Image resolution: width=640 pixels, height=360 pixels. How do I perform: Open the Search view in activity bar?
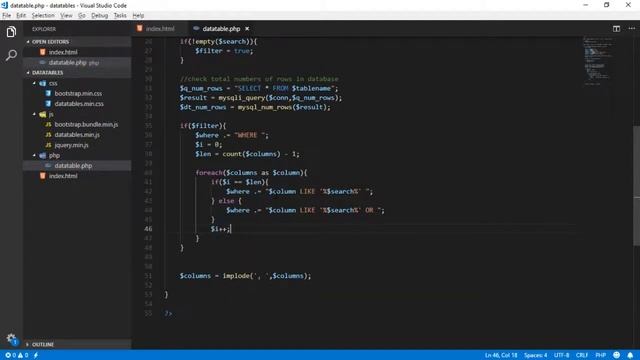(11, 55)
